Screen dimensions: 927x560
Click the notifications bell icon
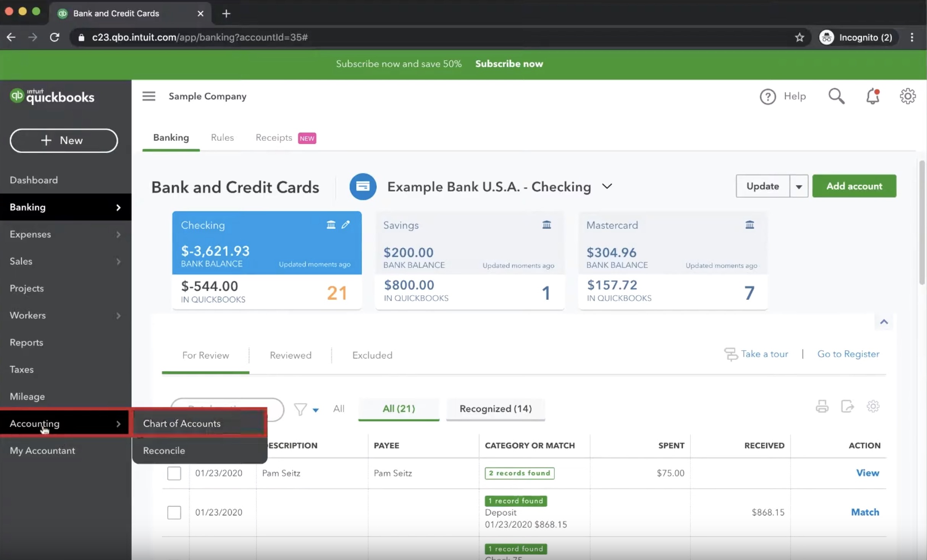[873, 96]
